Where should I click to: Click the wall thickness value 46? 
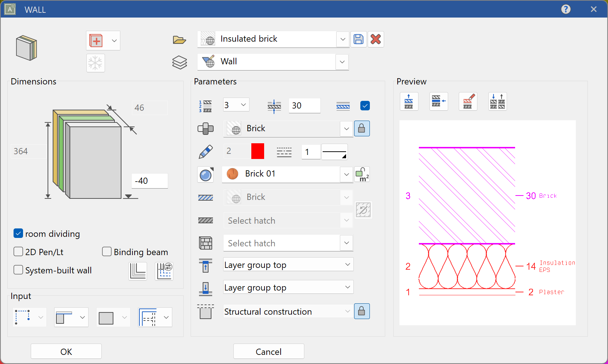tap(150, 108)
